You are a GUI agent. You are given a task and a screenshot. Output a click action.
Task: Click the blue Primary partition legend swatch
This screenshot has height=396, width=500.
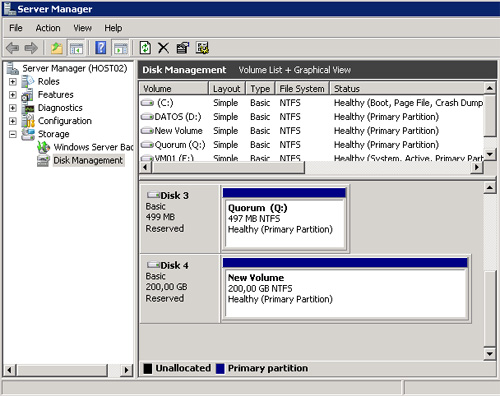[220, 368]
